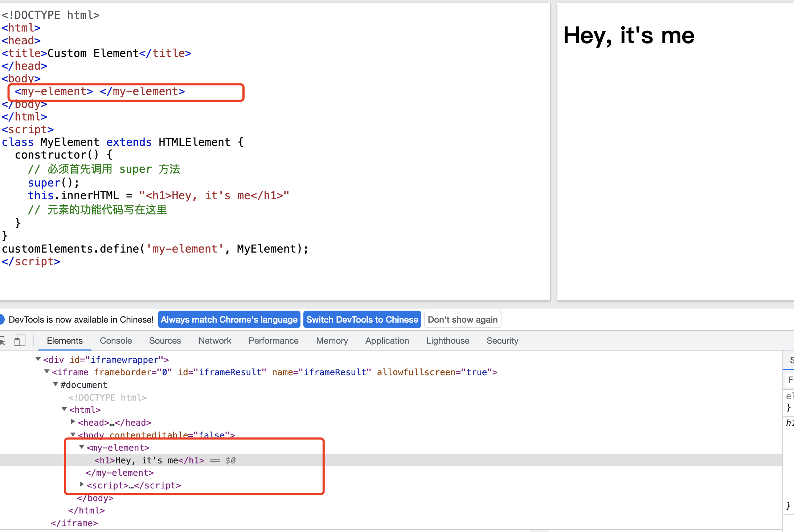Switch to the Performance tab
This screenshot has width=794, height=532.
[x=274, y=341]
